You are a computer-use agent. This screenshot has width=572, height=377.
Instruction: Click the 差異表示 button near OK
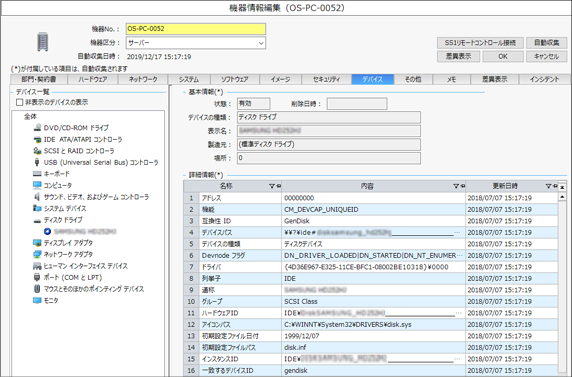(458, 56)
